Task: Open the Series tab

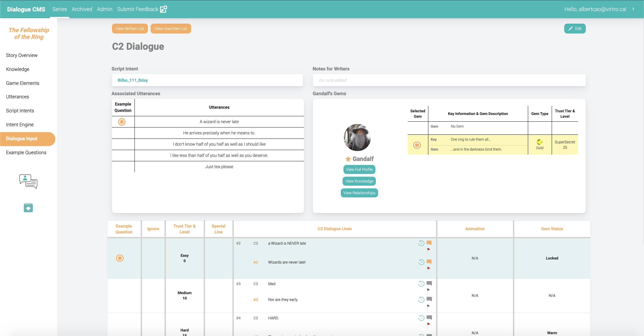Action: (60, 9)
